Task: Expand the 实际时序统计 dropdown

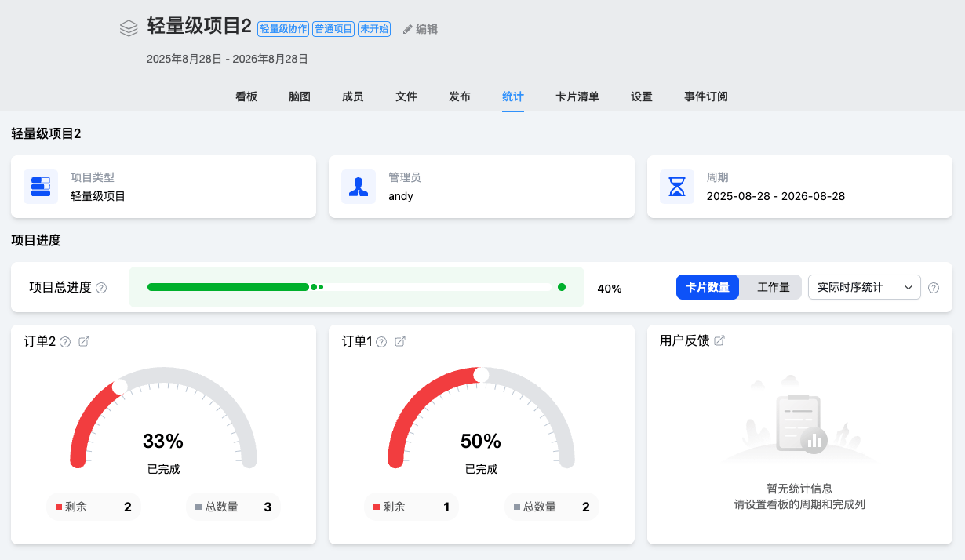Action: (864, 287)
